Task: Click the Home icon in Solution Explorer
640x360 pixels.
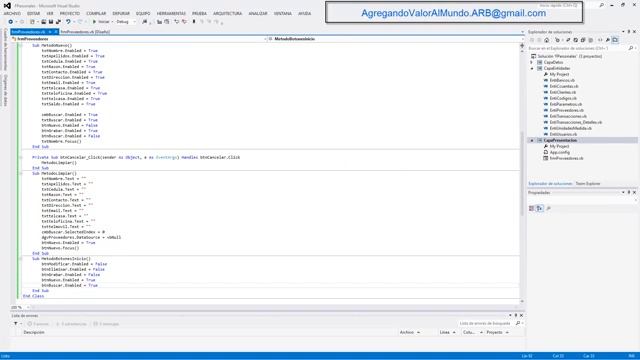Action: tap(547, 40)
